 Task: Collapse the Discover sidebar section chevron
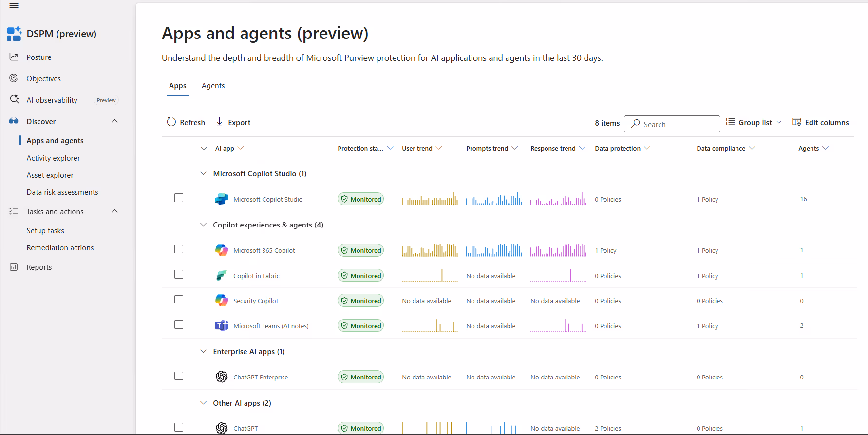(114, 121)
